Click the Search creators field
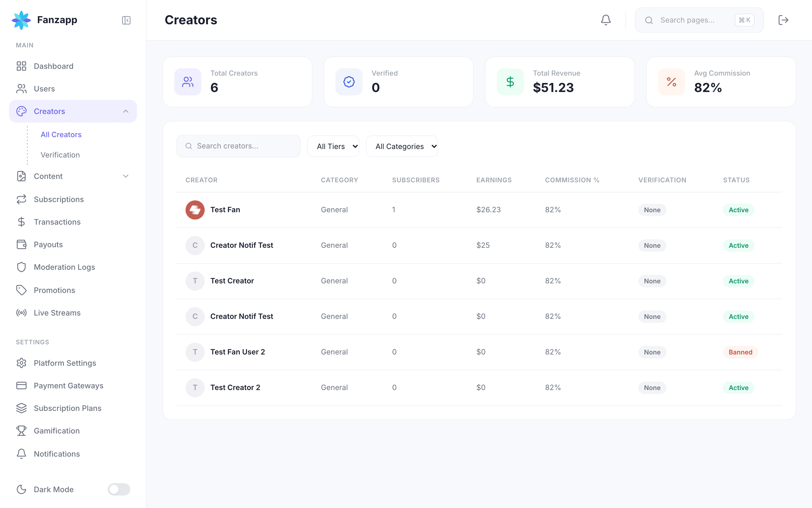 click(x=238, y=146)
